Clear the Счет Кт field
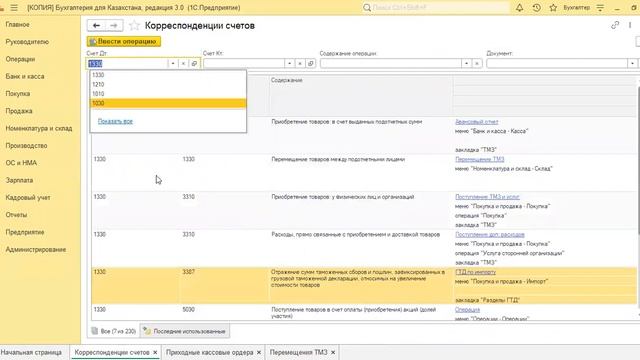Viewport: 640px width, 360px height. pyautogui.click(x=300, y=64)
